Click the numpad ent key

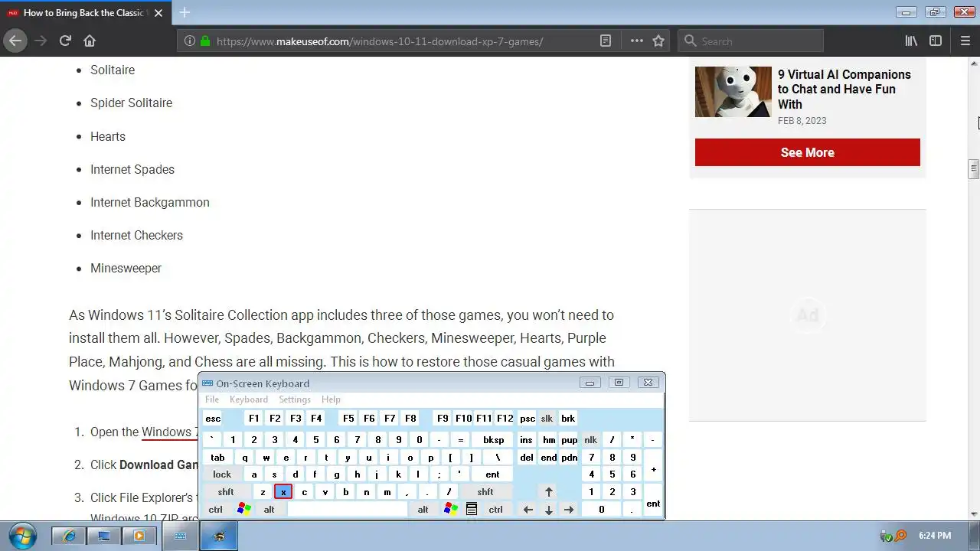[x=653, y=501]
